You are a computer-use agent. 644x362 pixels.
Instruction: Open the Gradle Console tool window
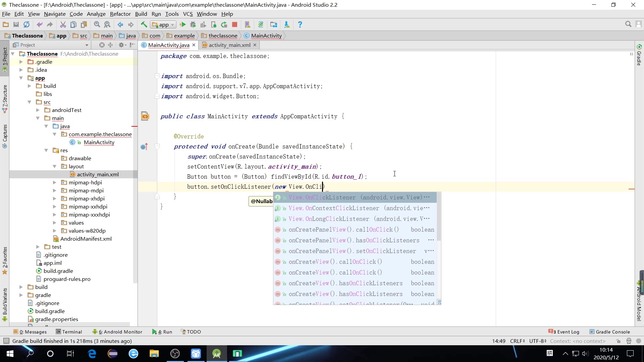click(610, 332)
